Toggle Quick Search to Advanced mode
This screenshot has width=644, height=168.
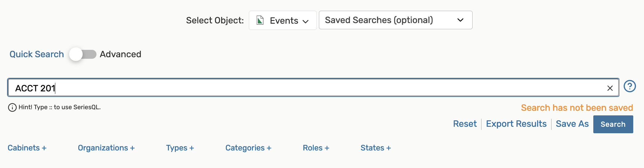pos(83,54)
